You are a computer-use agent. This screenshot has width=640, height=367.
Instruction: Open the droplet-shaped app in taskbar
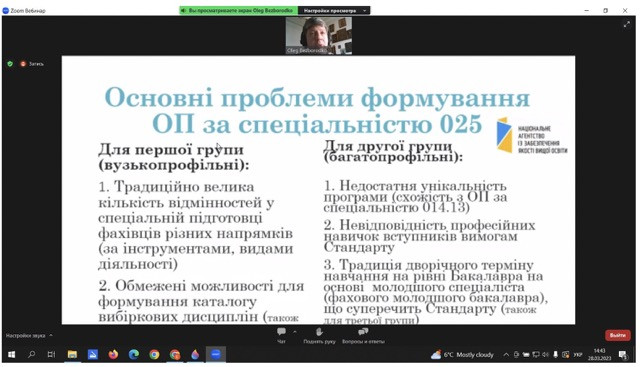(x=195, y=354)
